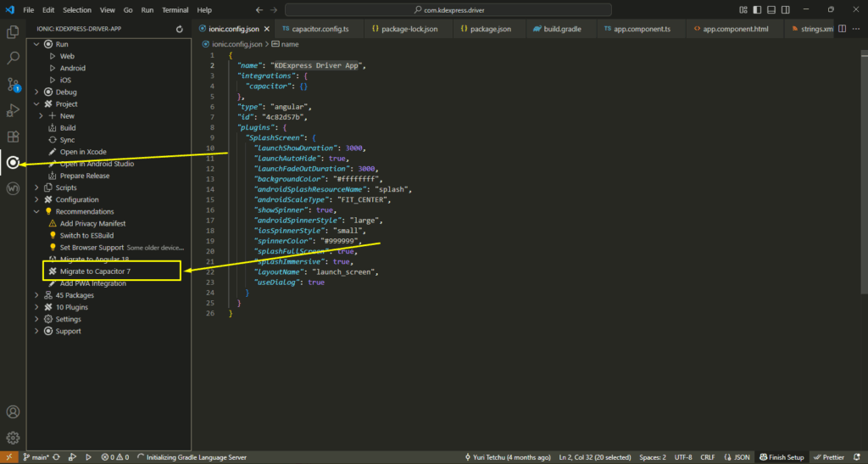
Task: Open the Manage gear icon
Action: point(13,438)
